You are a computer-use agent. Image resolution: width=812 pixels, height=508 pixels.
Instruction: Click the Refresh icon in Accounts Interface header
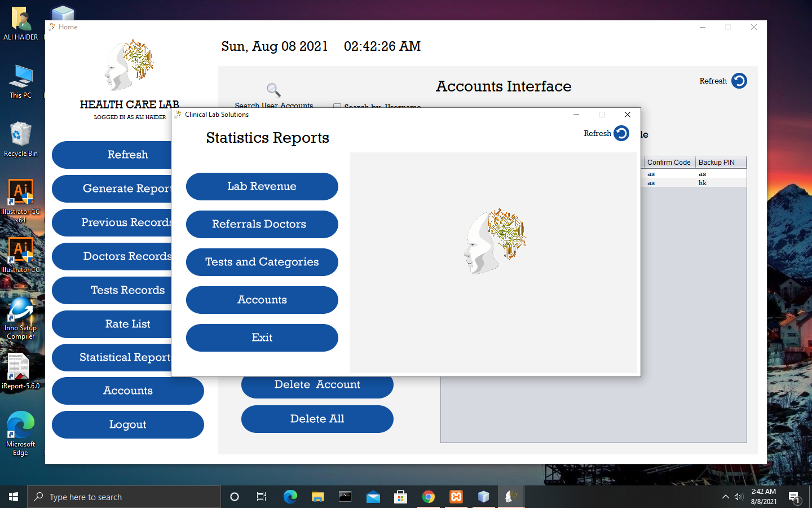[738, 81]
